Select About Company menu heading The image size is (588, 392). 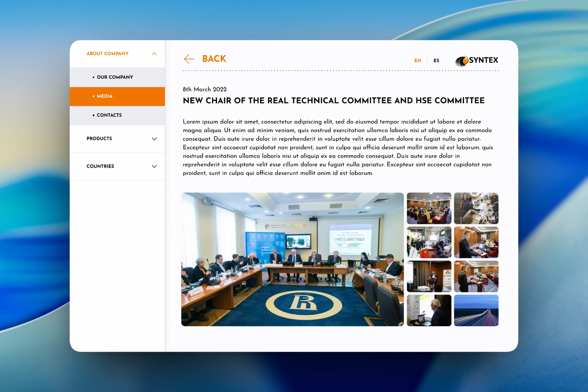coord(107,54)
